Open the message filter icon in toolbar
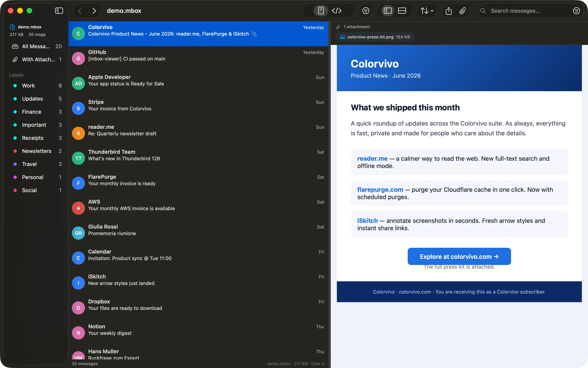Image resolution: width=588 pixels, height=368 pixels. click(366, 11)
